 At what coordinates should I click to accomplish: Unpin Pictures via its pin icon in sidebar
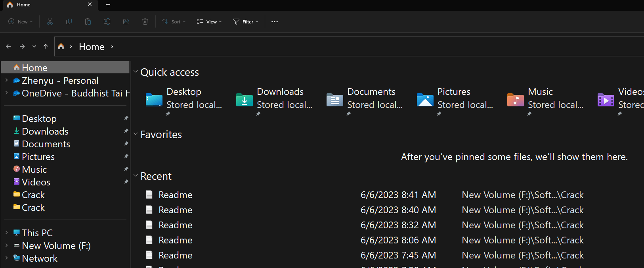[126, 156]
